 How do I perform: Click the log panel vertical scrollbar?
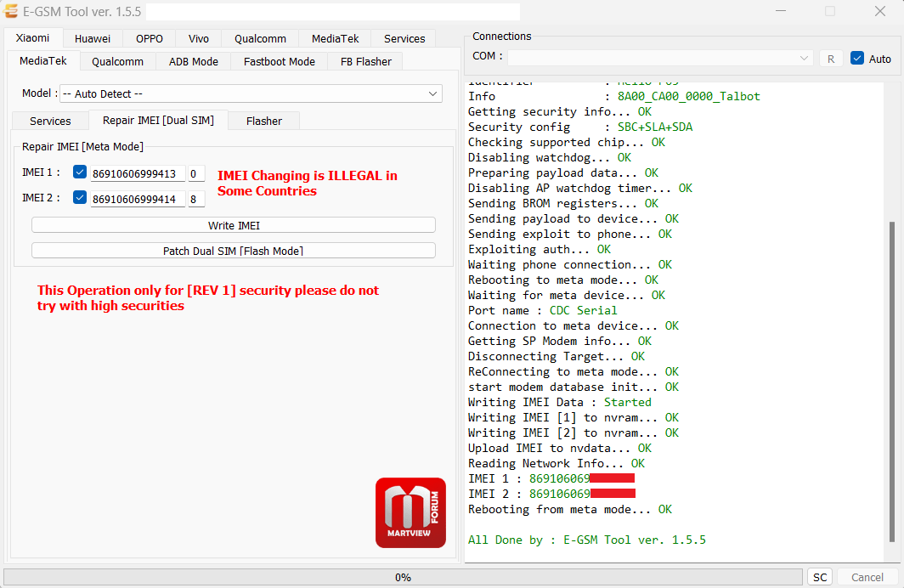892,381
